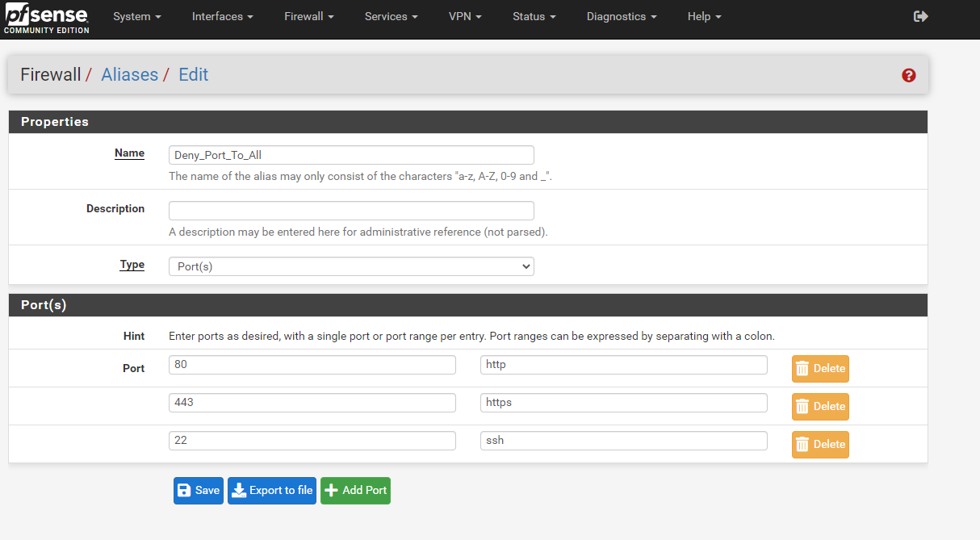
Task: Click the Aliases breadcrumb link
Action: pyautogui.click(x=129, y=75)
